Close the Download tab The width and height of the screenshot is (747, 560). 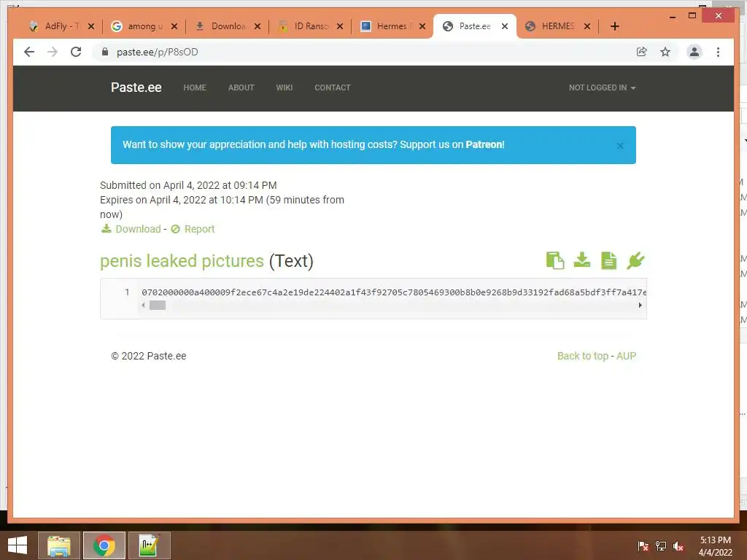pos(258,26)
